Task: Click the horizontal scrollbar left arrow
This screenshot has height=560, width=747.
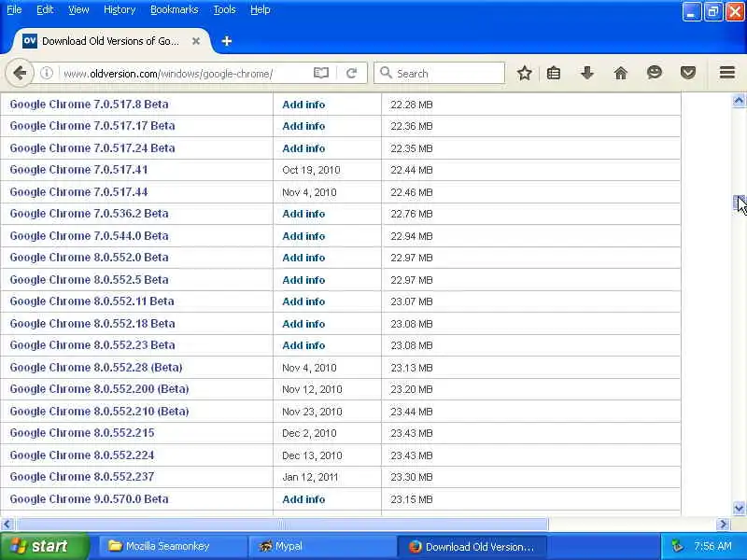Action: (x=7, y=525)
